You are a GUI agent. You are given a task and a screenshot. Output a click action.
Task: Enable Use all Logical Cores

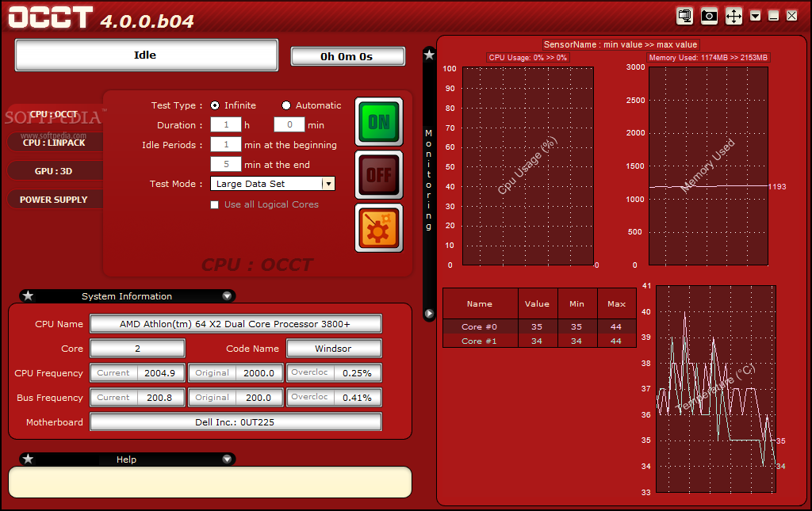click(x=214, y=205)
